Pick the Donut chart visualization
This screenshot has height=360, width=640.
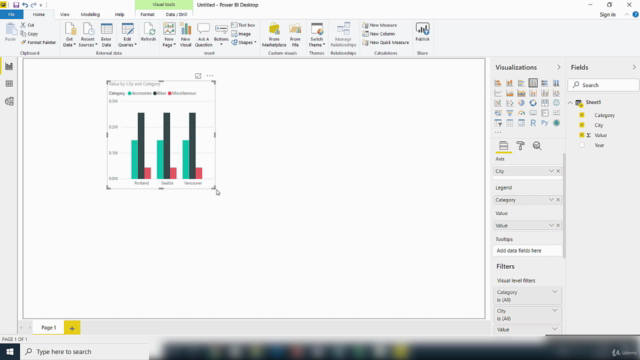tap(533, 103)
